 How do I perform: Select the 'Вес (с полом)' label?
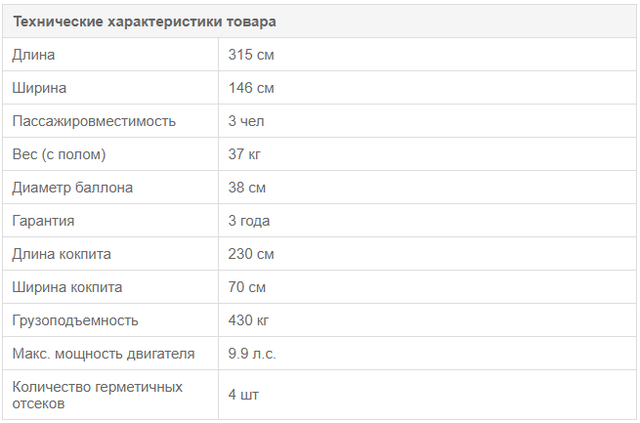click(x=59, y=154)
